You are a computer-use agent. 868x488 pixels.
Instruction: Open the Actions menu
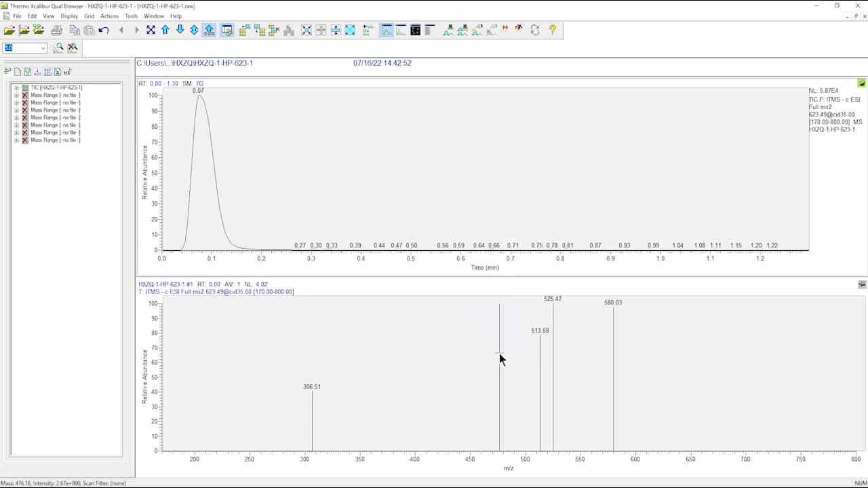pos(109,16)
